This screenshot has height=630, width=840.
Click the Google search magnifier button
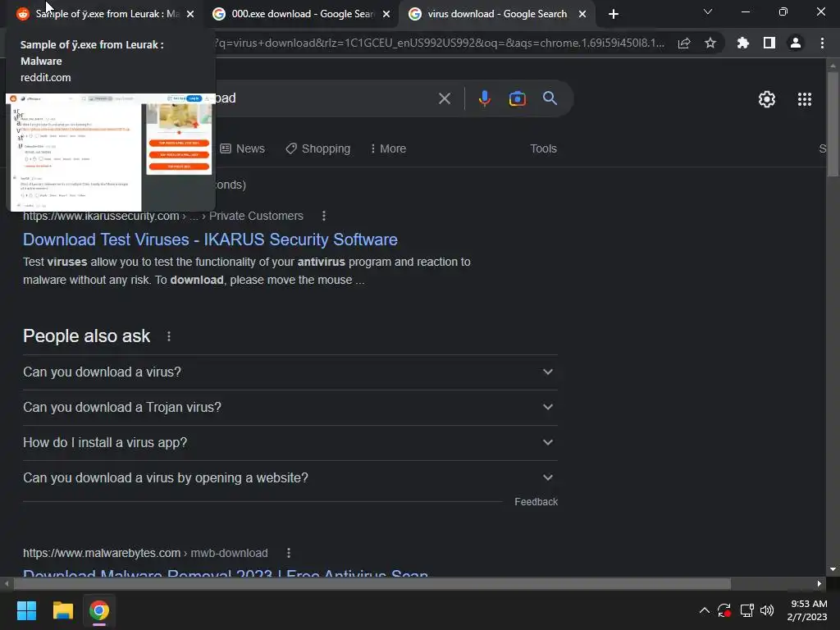pyautogui.click(x=550, y=98)
